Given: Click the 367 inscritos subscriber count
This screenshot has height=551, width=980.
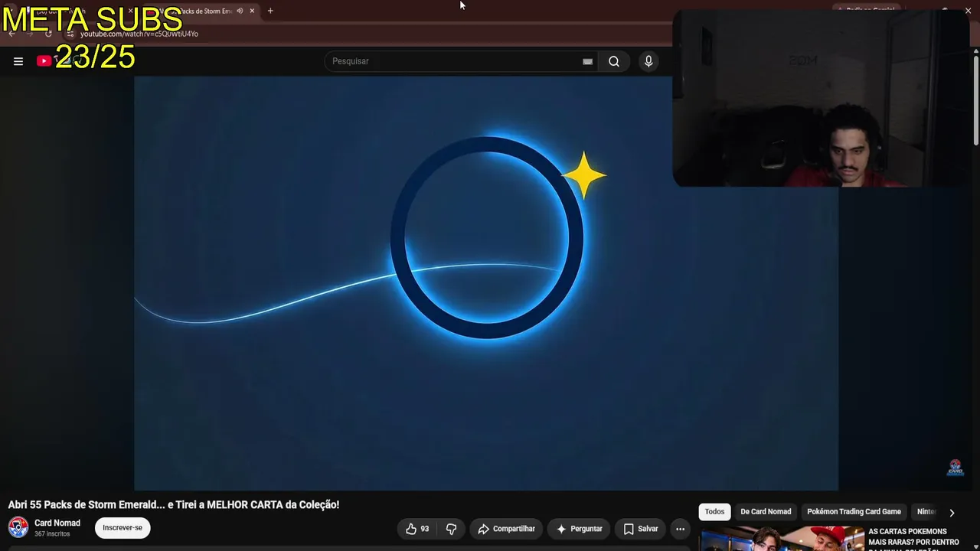Looking at the screenshot, I should [x=52, y=533].
